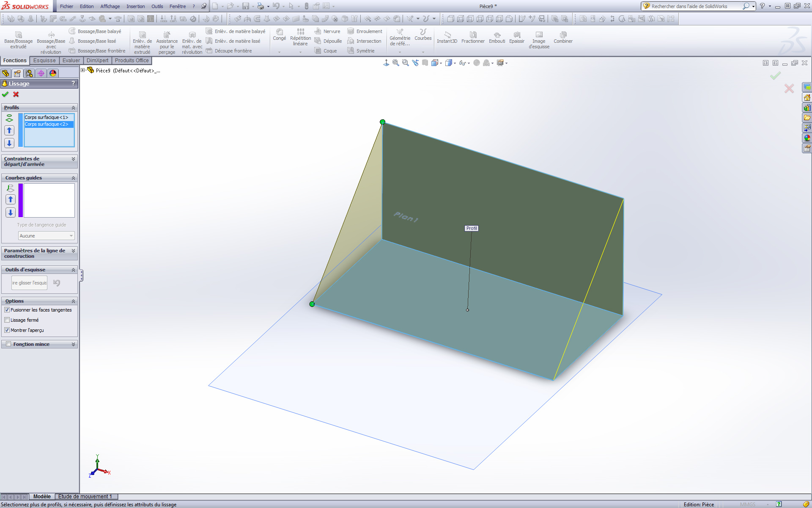Click the Base/Bossage extrudé tool
Image resolution: width=812 pixels, height=508 pixels.
(x=18, y=40)
